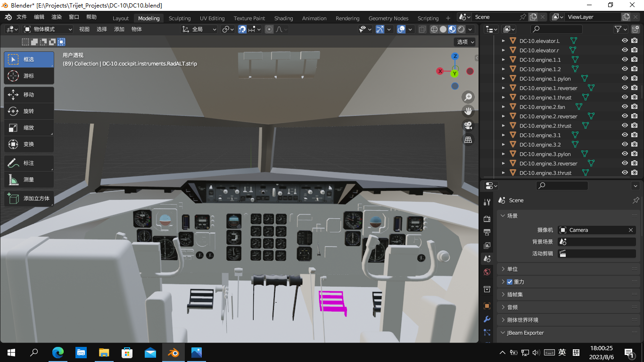Select the 框选 box select tool
This screenshot has height=362, width=644.
tap(29, 59)
